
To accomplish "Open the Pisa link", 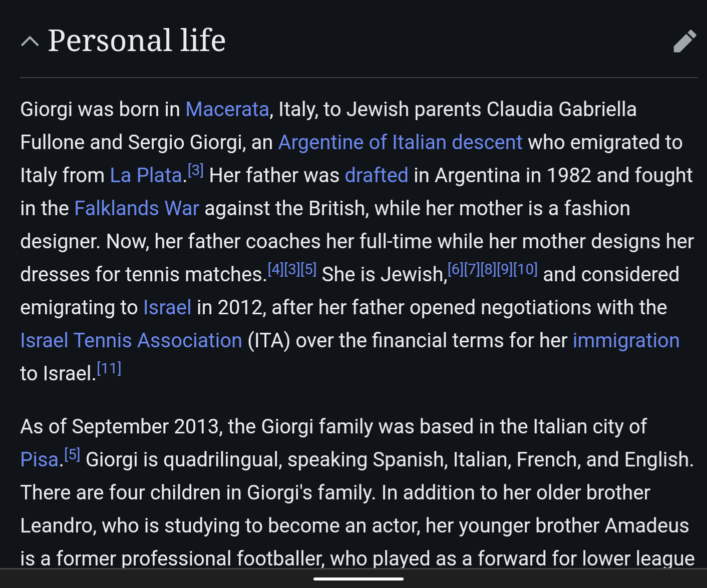I will tap(40, 459).
